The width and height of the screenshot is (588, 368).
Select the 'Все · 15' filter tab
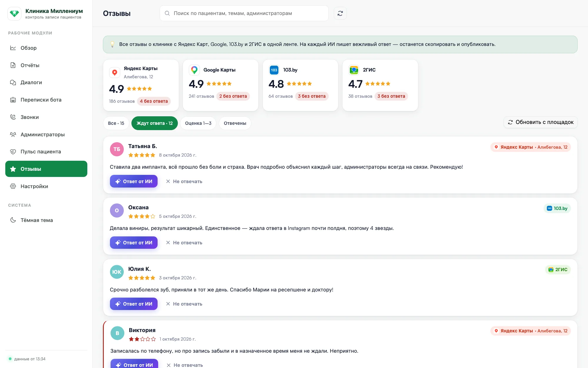pos(116,123)
